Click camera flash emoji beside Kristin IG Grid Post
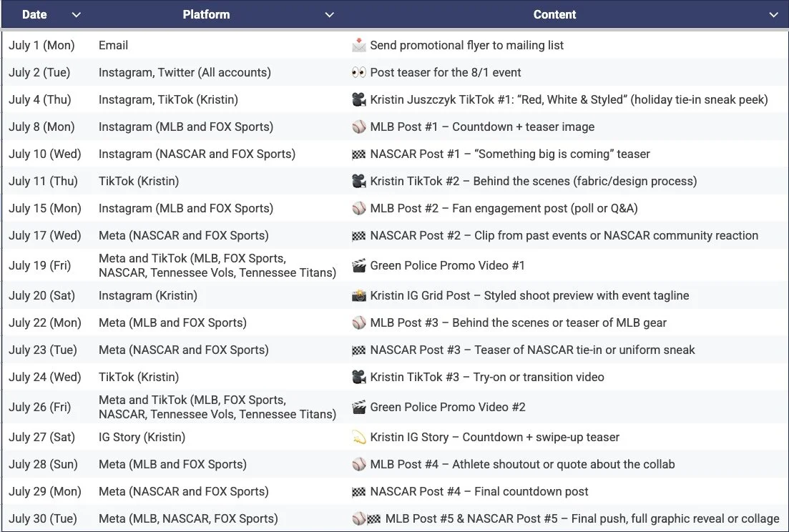789x532 pixels. pyautogui.click(x=359, y=295)
